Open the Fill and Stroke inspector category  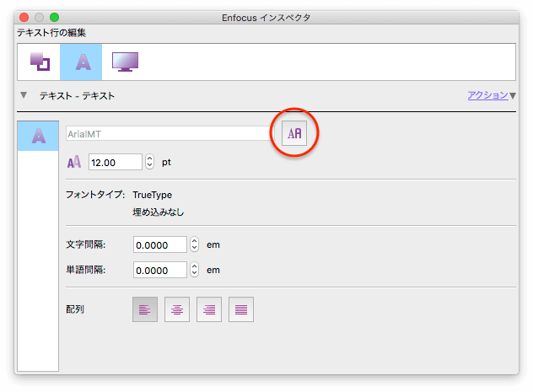tap(40, 62)
